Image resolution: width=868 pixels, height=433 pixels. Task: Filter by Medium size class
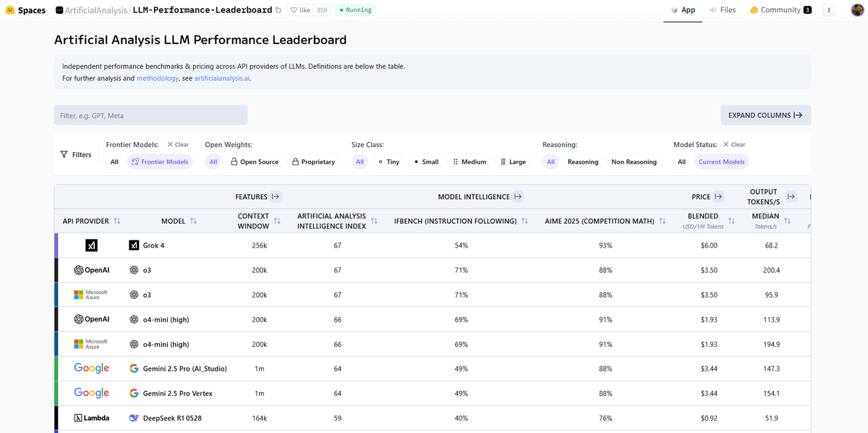pyautogui.click(x=469, y=161)
